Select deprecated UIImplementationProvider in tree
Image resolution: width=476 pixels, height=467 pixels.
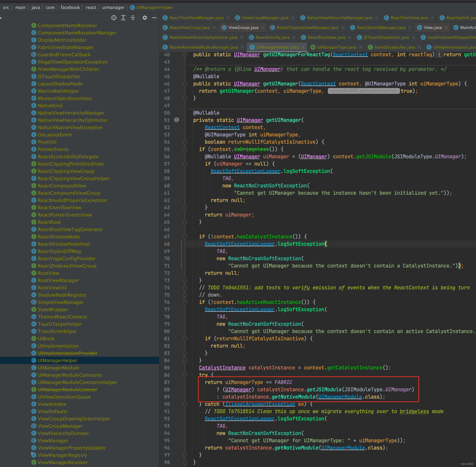click(x=67, y=353)
